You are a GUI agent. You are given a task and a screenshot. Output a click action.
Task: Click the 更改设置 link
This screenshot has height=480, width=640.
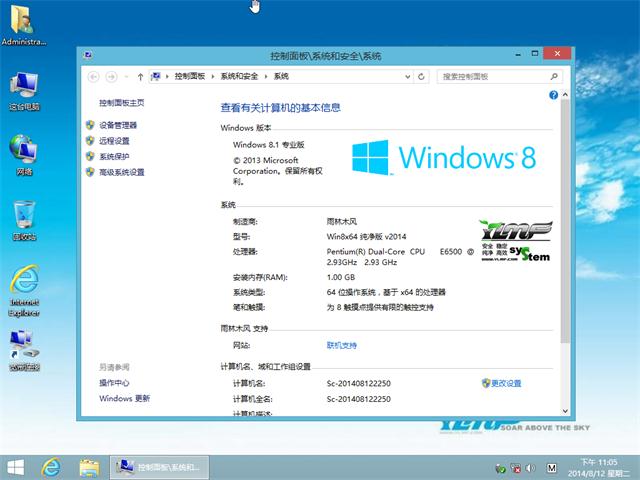coord(505,383)
